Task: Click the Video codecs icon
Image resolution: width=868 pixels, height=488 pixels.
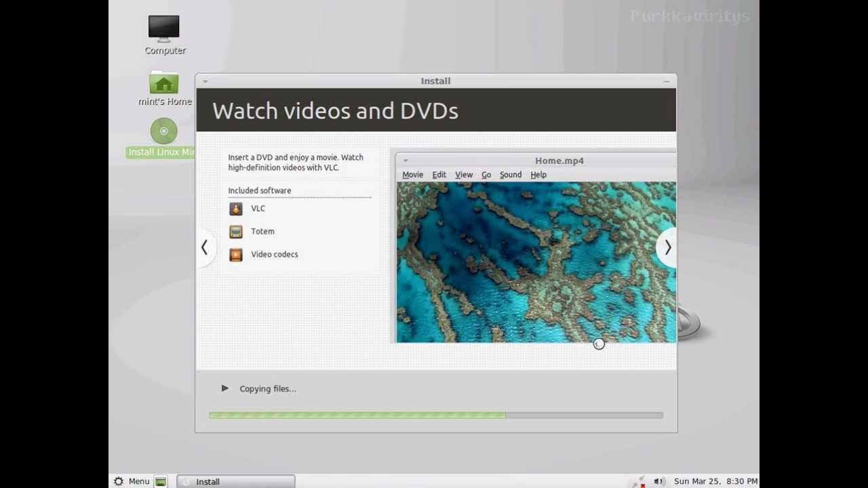Action: (x=235, y=255)
